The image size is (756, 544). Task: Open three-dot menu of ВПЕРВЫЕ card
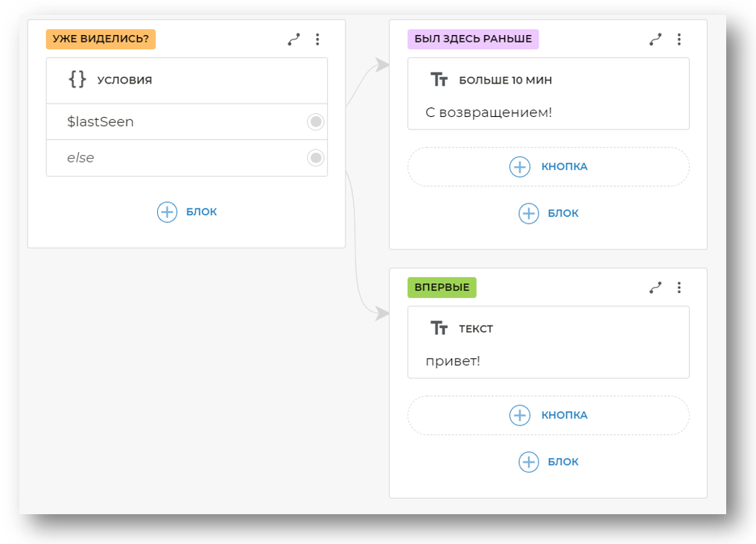click(679, 288)
